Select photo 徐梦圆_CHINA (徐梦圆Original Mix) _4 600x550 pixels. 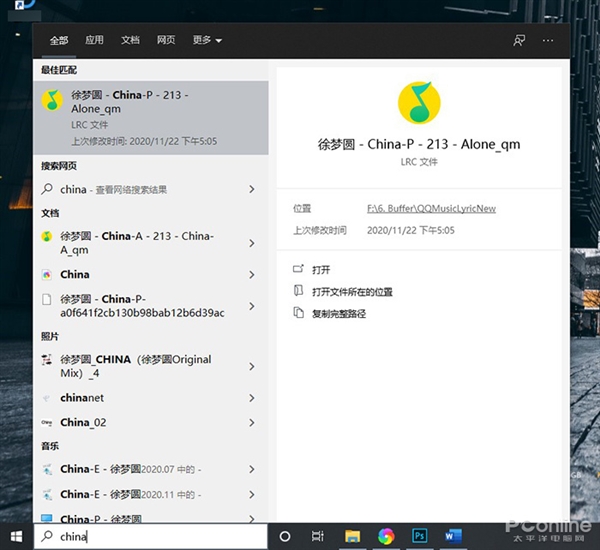tap(151, 366)
